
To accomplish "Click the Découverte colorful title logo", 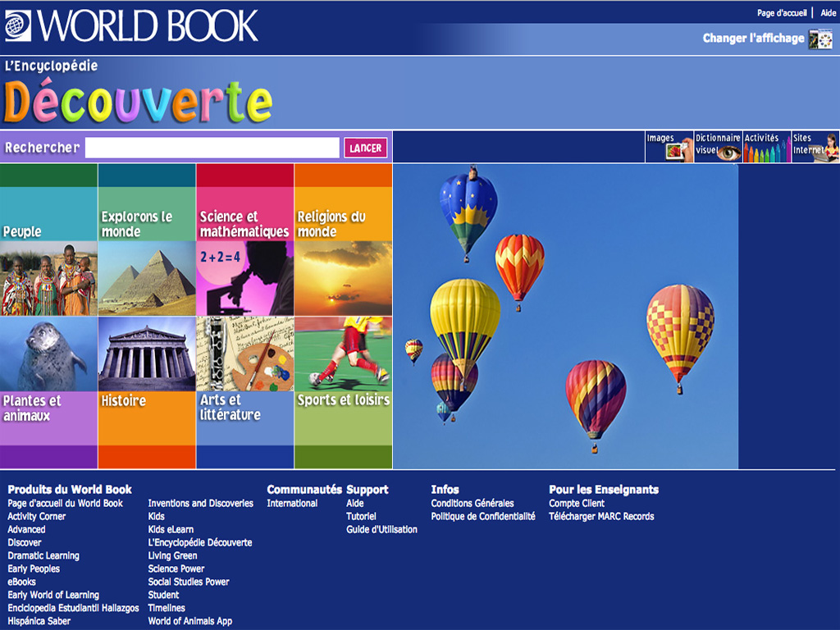I will coord(138,101).
